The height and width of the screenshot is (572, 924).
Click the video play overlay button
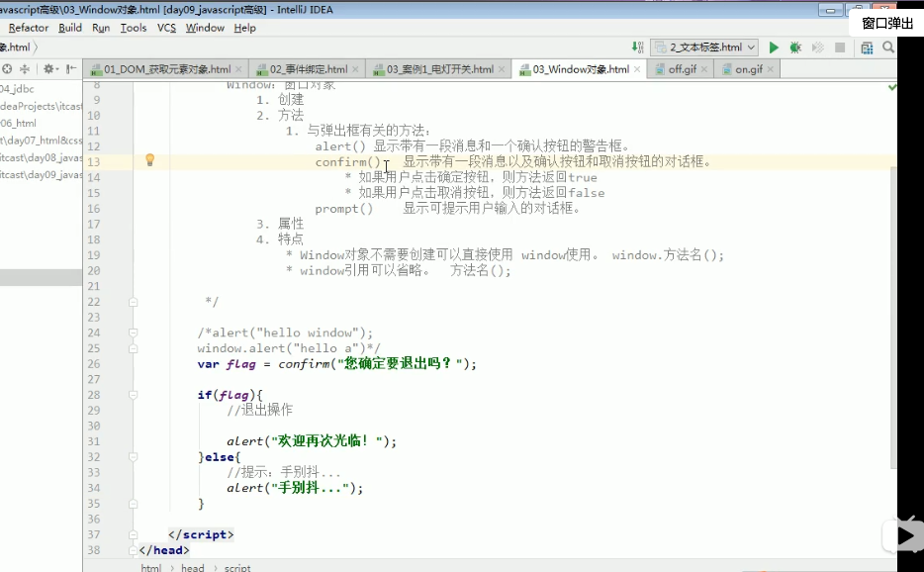903,535
